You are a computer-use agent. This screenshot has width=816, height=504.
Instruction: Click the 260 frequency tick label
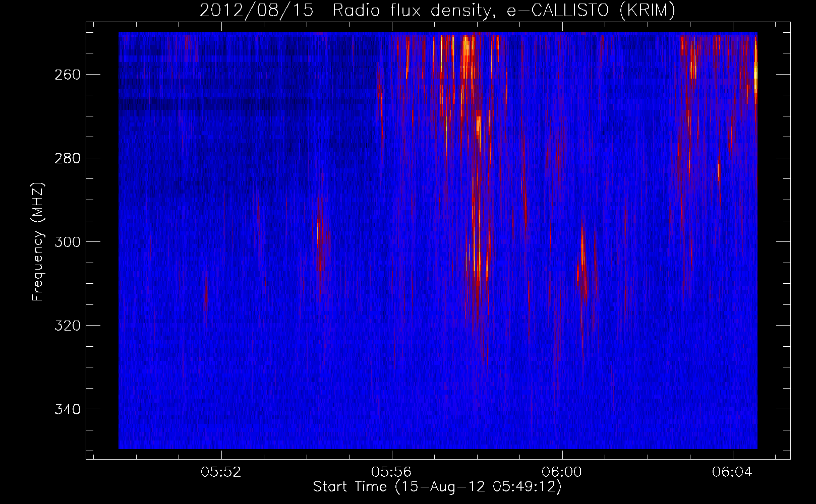(x=67, y=75)
